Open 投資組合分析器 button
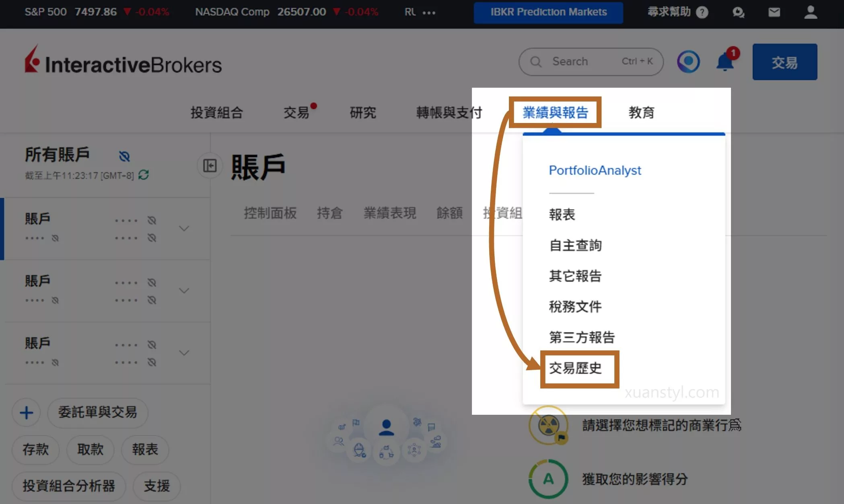The image size is (844, 504). tap(69, 486)
